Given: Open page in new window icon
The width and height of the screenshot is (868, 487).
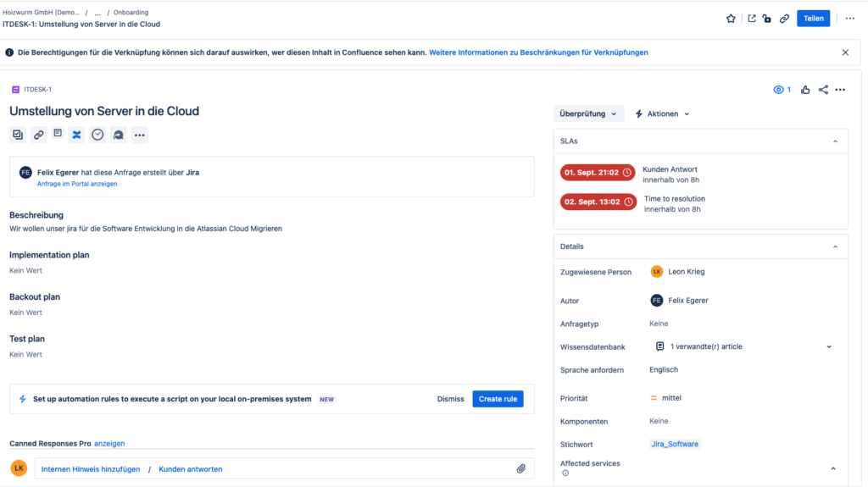Looking at the screenshot, I should (751, 19).
